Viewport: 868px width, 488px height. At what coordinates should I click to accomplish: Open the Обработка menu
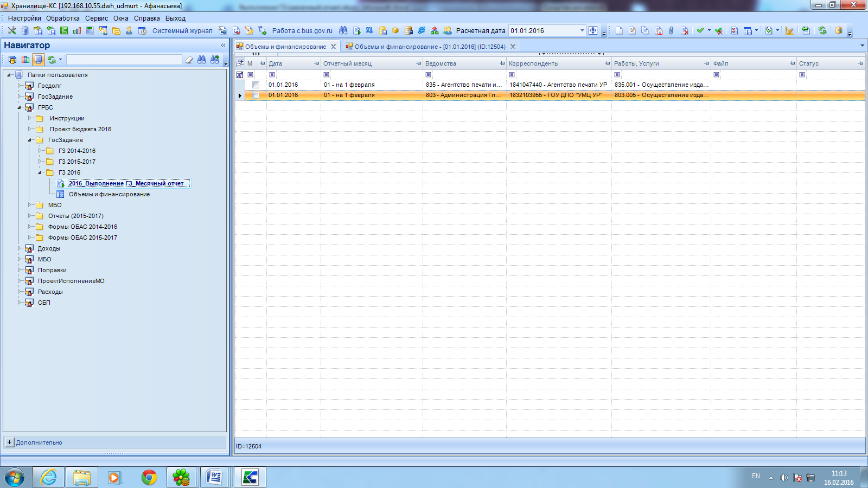click(x=62, y=18)
